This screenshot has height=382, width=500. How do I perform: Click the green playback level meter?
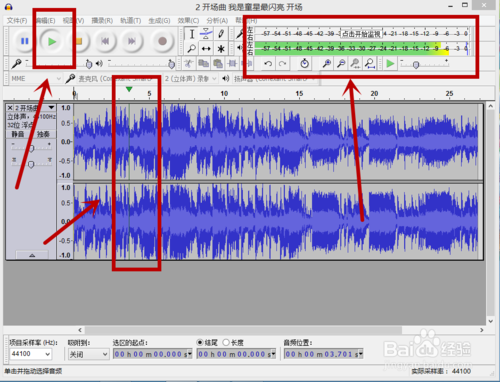362,49
